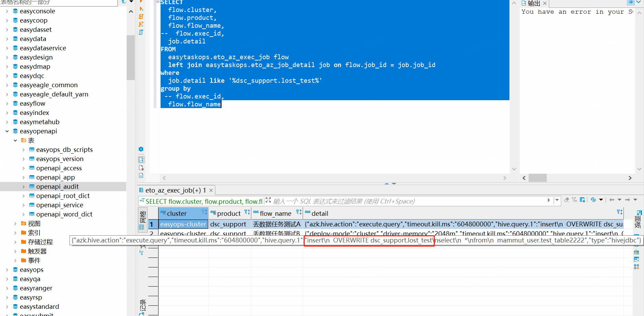Switch to eto_az_exec_job(+) 1 result tab
The width and height of the screenshot is (644, 316).
tap(176, 190)
